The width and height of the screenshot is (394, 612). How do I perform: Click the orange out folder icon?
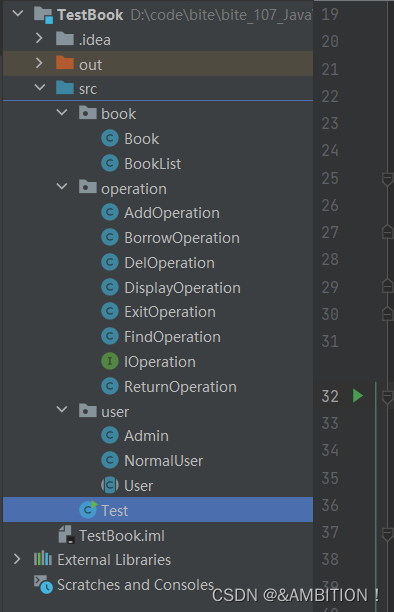click(65, 63)
